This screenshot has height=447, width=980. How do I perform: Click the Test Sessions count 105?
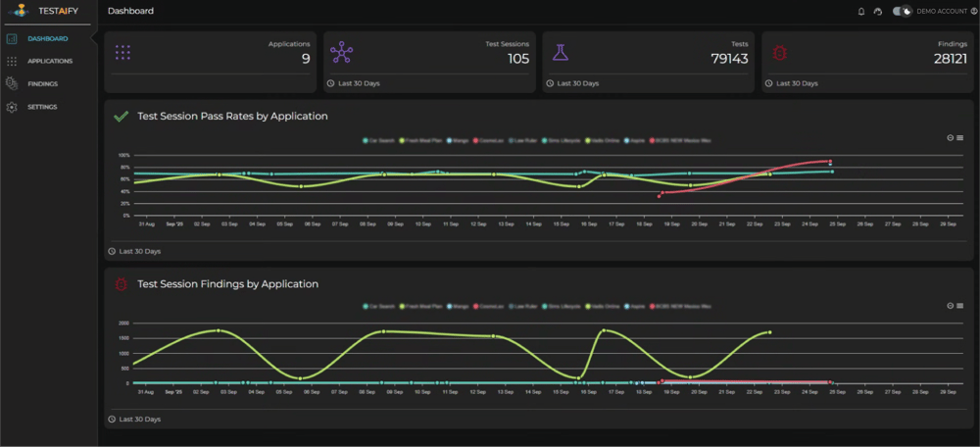tap(517, 59)
